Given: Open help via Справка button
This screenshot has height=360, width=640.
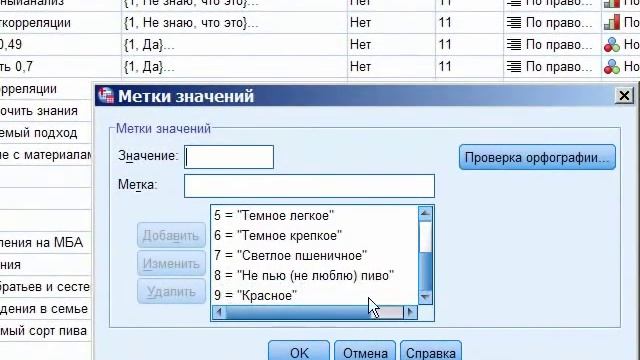Looking at the screenshot, I should (x=431, y=352).
